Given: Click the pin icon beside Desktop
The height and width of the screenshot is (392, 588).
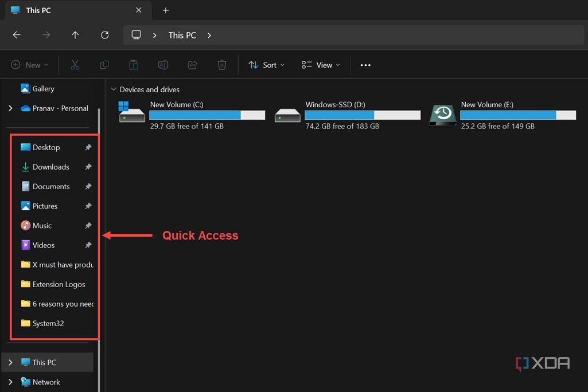Looking at the screenshot, I should (x=88, y=147).
